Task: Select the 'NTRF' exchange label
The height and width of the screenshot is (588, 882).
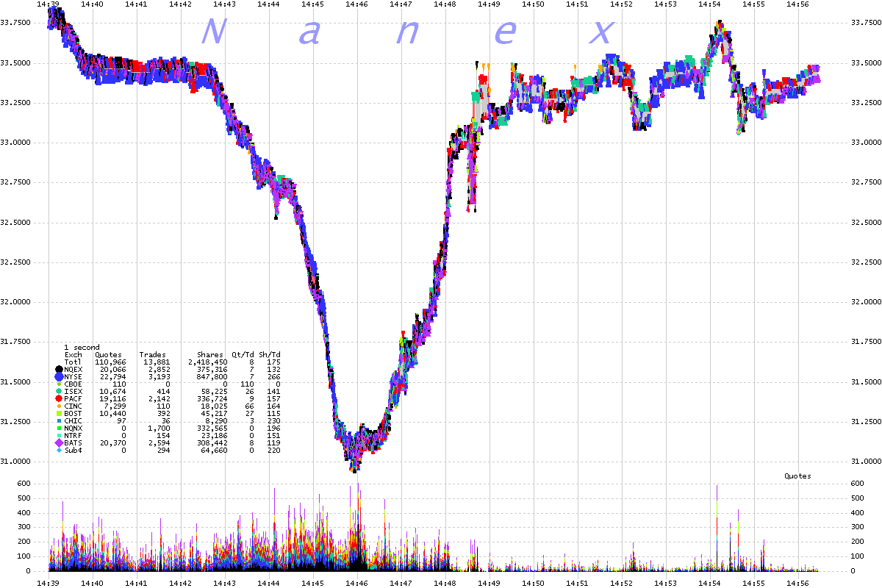Action: click(x=73, y=436)
